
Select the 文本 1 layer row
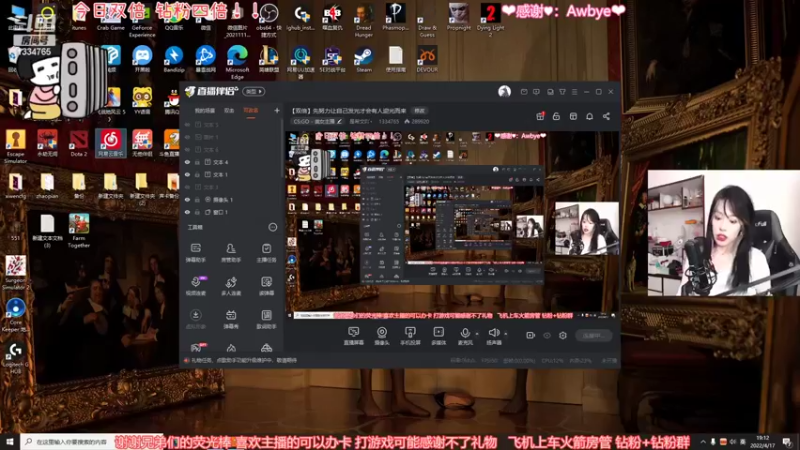(x=232, y=174)
